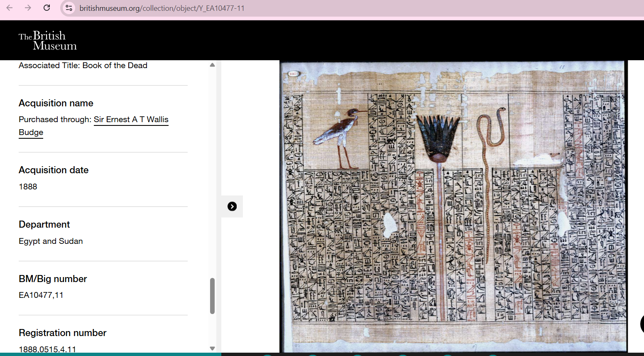
Task: Click the scrollbar up arrow
Action: tap(212, 64)
